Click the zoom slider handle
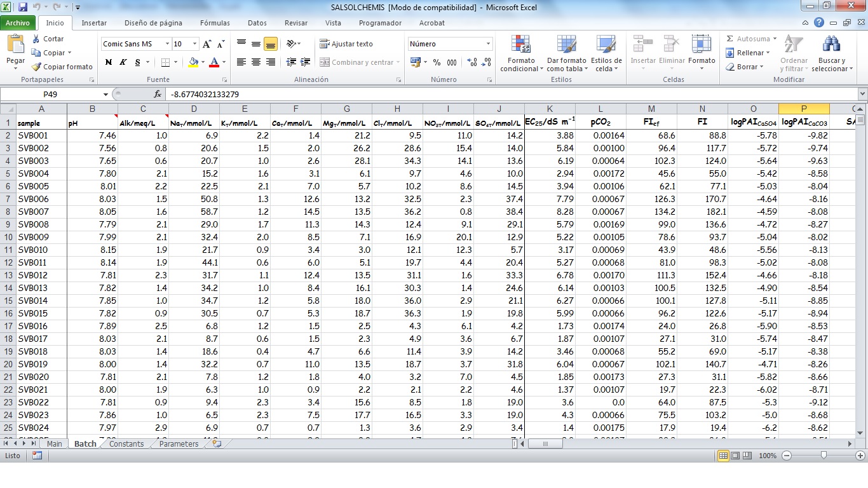This screenshot has width=868, height=488. tap(824, 456)
